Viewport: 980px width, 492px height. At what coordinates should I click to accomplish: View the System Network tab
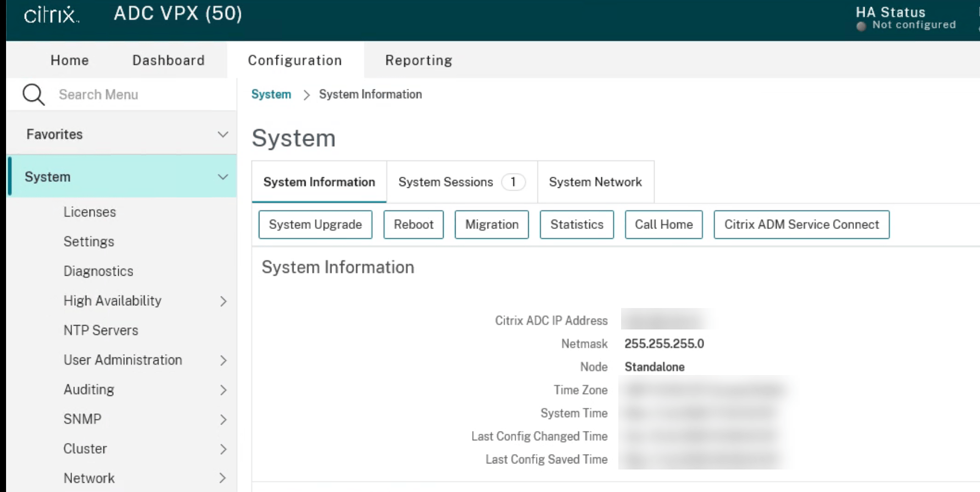[596, 182]
